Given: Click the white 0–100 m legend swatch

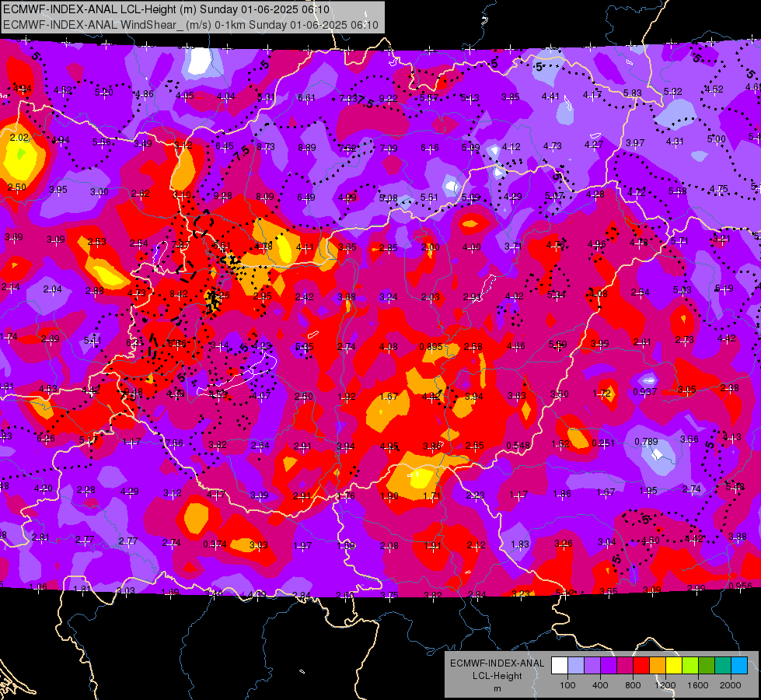Looking at the screenshot, I should pos(560,665).
